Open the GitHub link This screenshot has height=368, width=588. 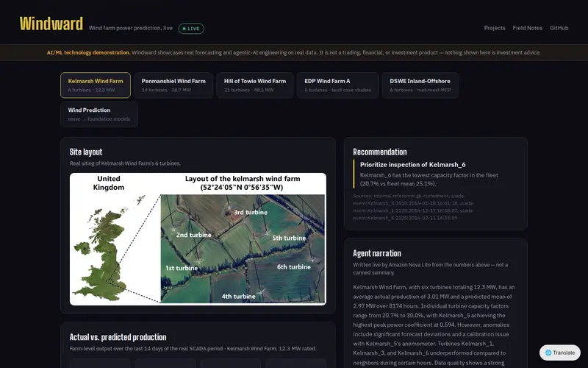pos(559,28)
